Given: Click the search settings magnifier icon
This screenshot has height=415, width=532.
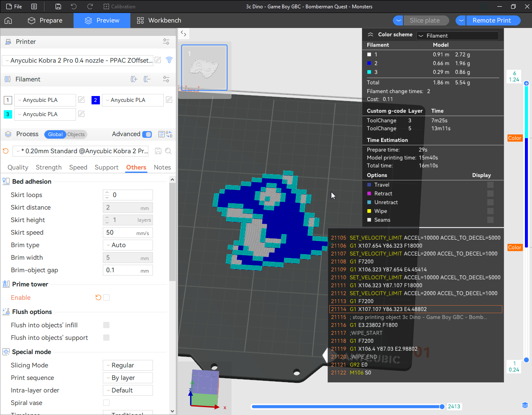Looking at the screenshot, I should (168, 151).
